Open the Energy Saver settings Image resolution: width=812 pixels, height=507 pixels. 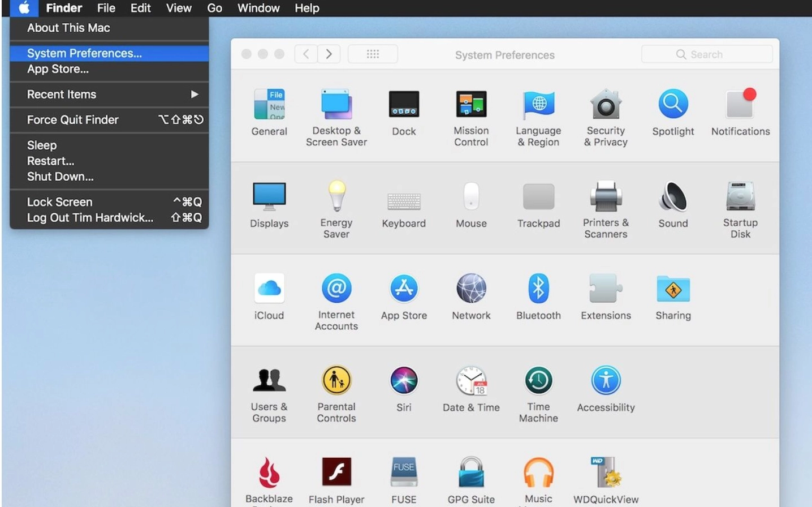click(336, 201)
